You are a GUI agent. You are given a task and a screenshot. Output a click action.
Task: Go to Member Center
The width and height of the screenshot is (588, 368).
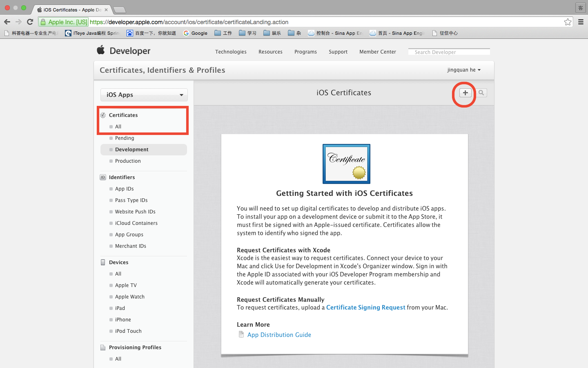coord(378,52)
